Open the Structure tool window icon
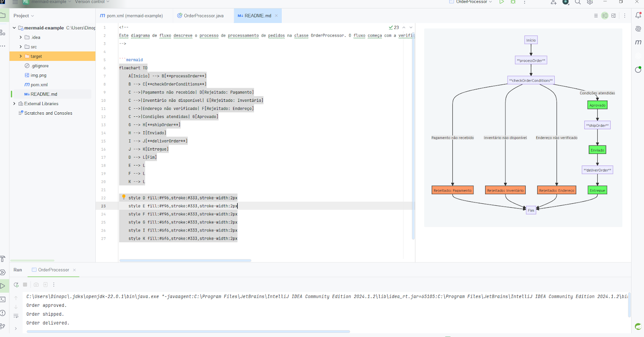 click(x=3, y=32)
